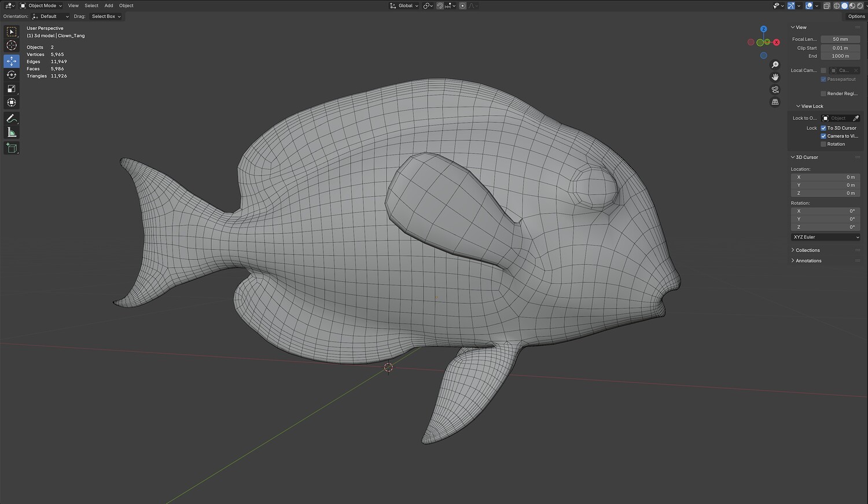Screen dimensions: 868x504
Task: Uncheck the Lock To 3D Cursor checkbox
Action: (823, 128)
